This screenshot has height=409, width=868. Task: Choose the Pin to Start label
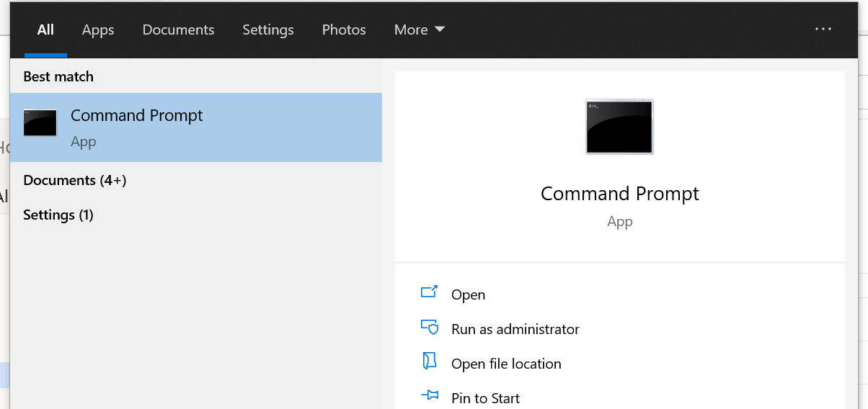[x=485, y=398]
